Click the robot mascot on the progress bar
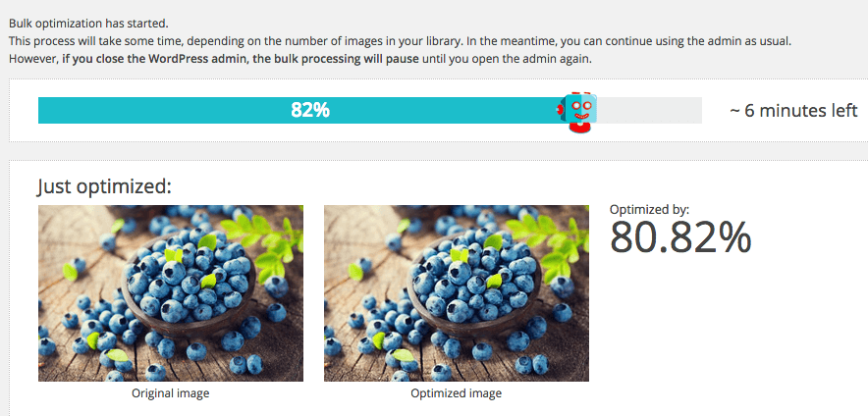 click(x=580, y=111)
